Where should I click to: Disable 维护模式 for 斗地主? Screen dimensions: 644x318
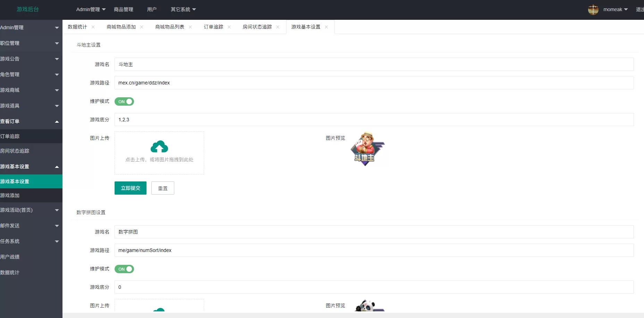[x=124, y=101]
